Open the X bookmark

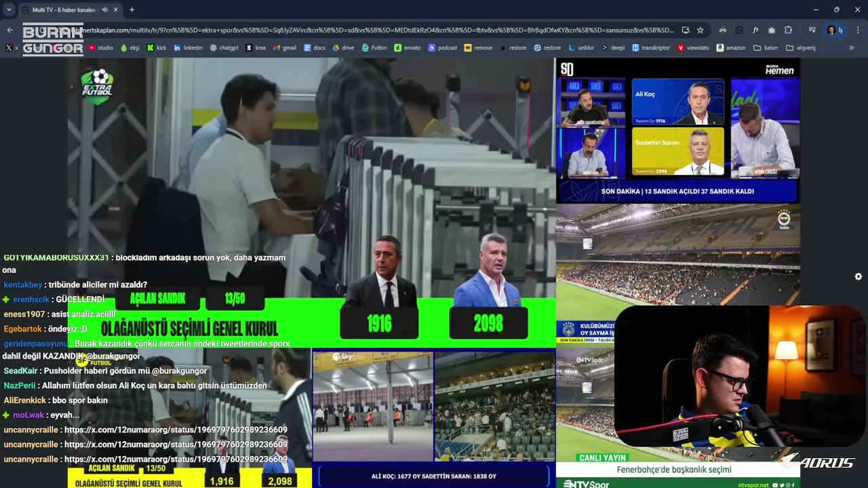click(12, 48)
